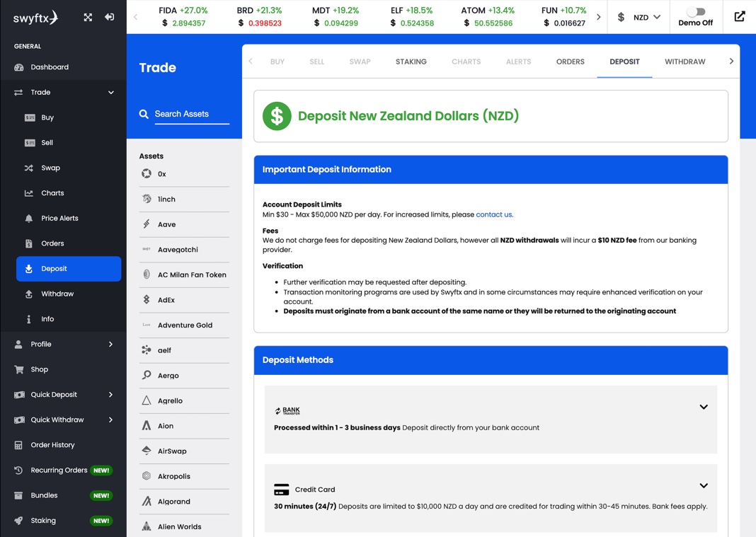
Task: Switch to the CHARTS tab
Action: coord(466,62)
